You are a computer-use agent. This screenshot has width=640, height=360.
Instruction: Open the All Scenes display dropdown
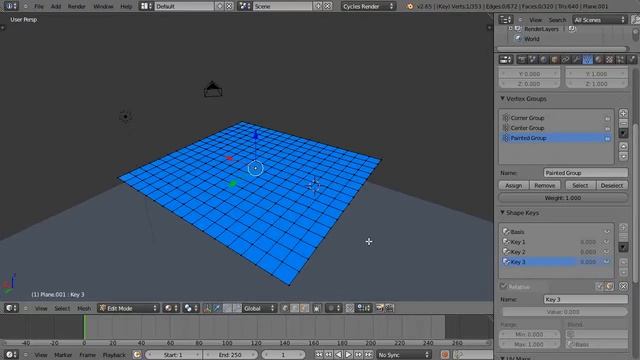coord(599,20)
